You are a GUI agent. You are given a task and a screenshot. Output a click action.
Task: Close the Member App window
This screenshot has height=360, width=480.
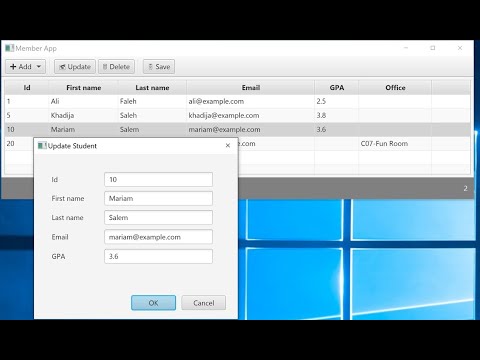tap(460, 48)
